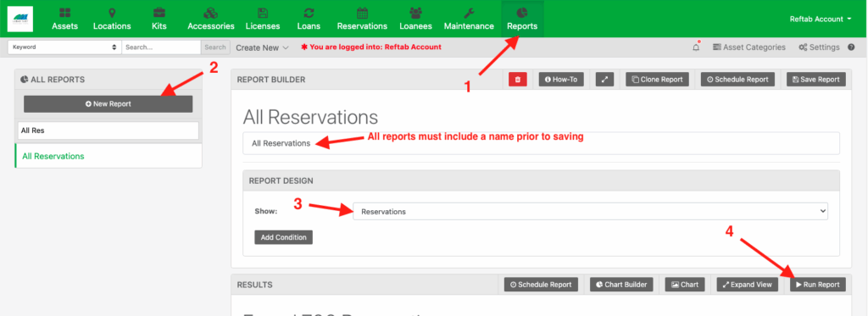Click the Search button
868x316 pixels.
point(215,47)
